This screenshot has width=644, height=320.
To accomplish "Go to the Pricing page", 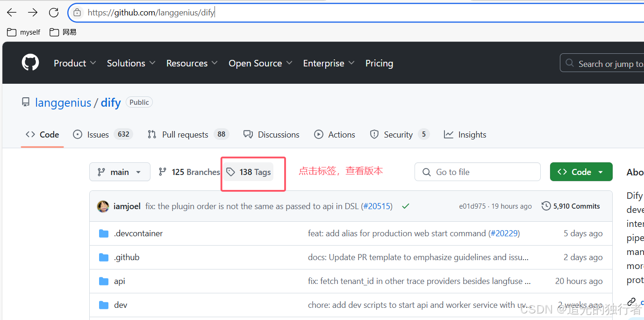I will 379,63.
